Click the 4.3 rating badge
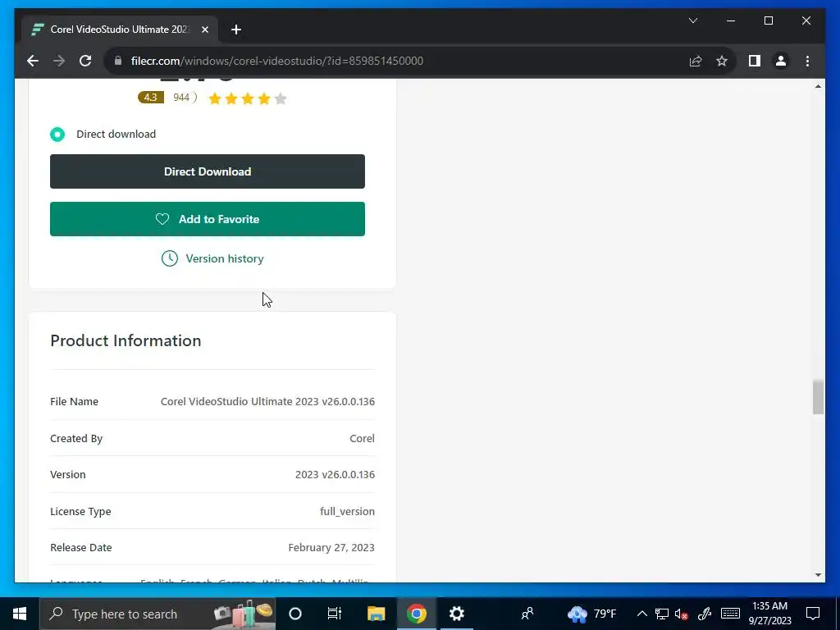 [151, 98]
